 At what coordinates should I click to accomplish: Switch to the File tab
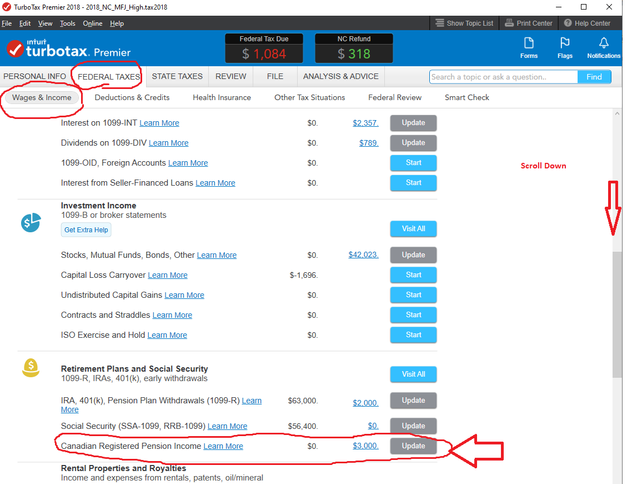coord(275,76)
